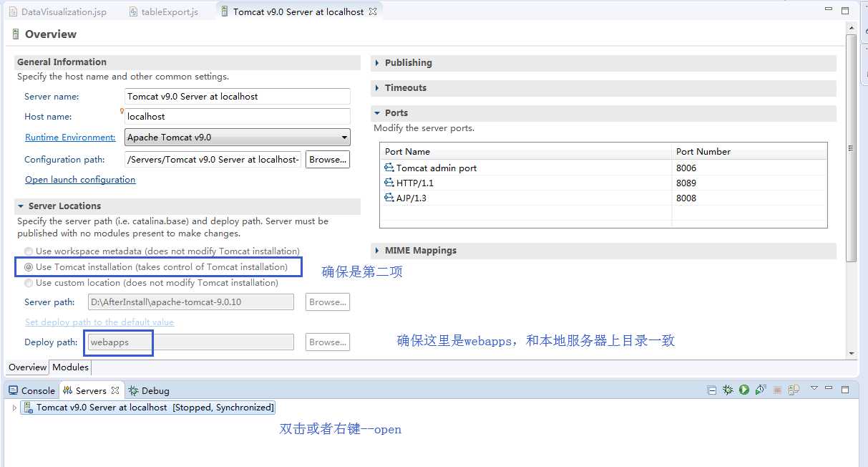Click the Tomcat admin port icon
The width and height of the screenshot is (868, 467).
coord(389,168)
